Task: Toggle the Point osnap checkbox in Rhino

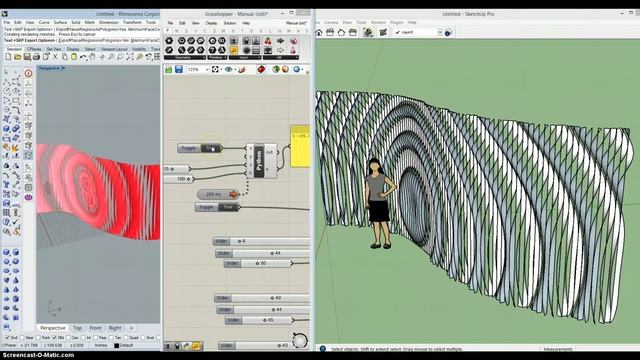Action: pyautogui.click(x=38, y=338)
